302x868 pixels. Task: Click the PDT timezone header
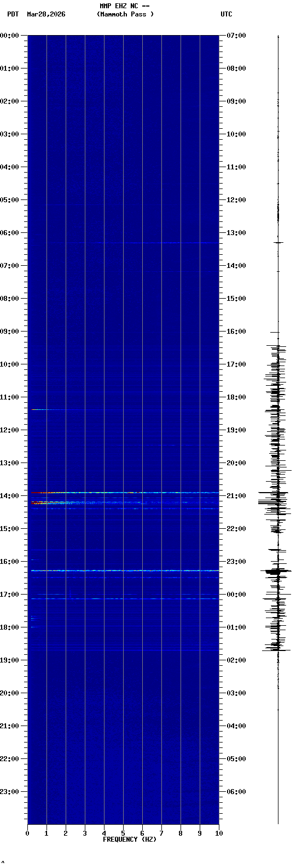[13, 14]
